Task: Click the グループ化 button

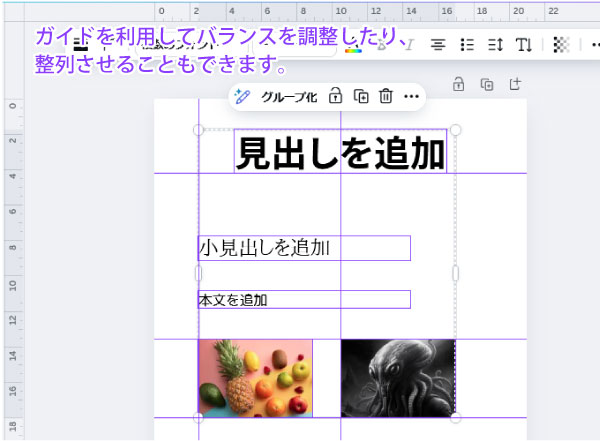Action: point(289,97)
